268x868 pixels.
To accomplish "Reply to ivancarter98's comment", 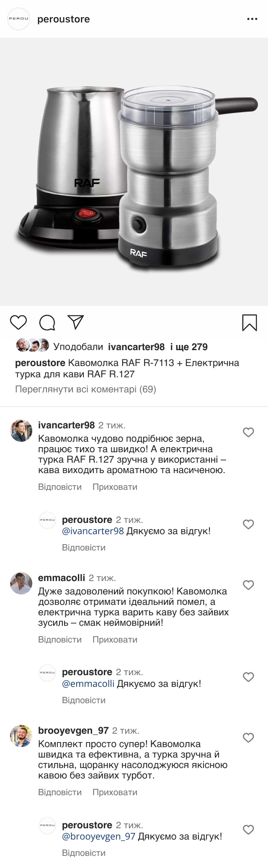I will click(60, 487).
